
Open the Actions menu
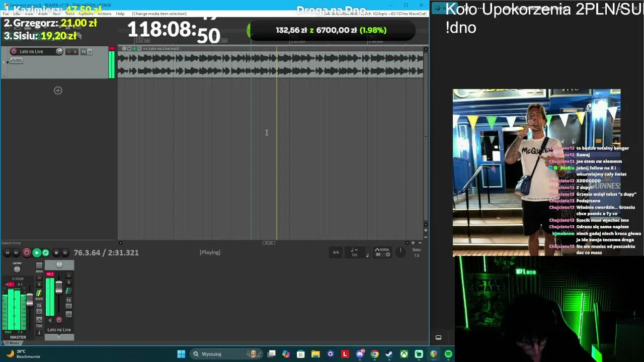(104, 14)
